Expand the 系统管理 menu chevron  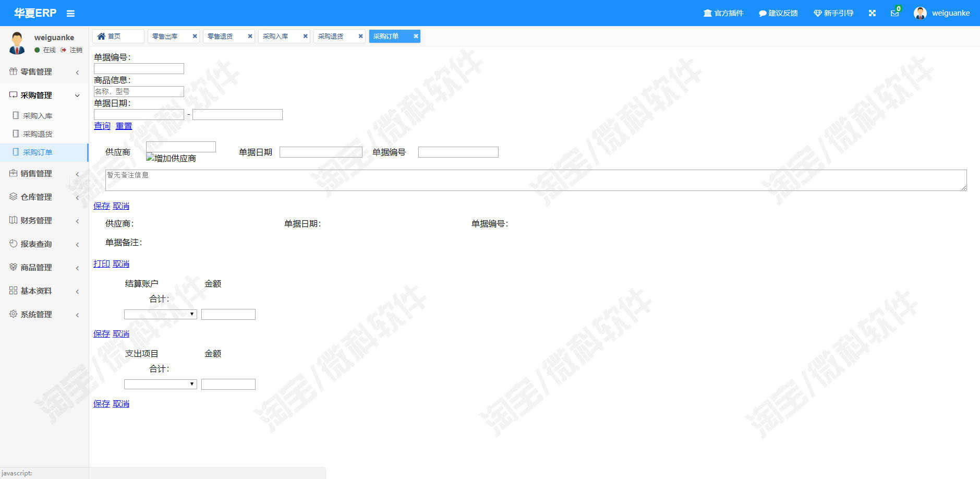pyautogui.click(x=77, y=315)
